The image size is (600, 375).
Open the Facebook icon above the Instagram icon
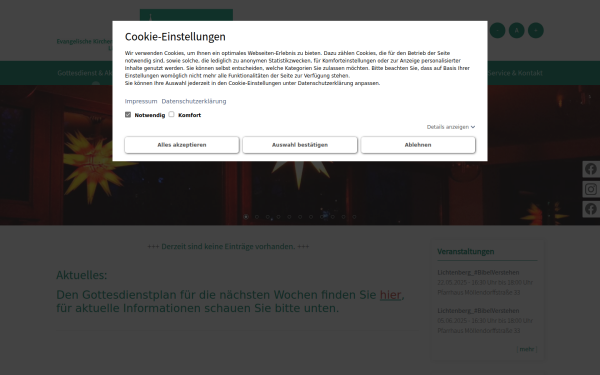(591, 169)
